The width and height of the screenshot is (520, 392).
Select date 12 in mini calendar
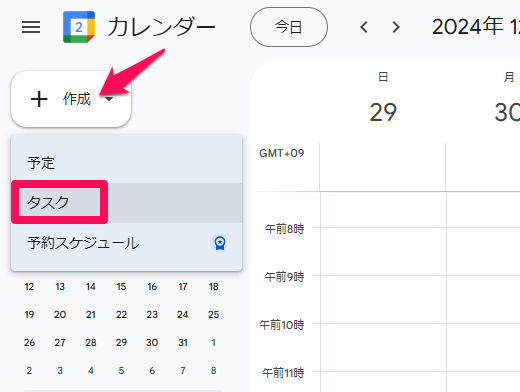coord(29,287)
